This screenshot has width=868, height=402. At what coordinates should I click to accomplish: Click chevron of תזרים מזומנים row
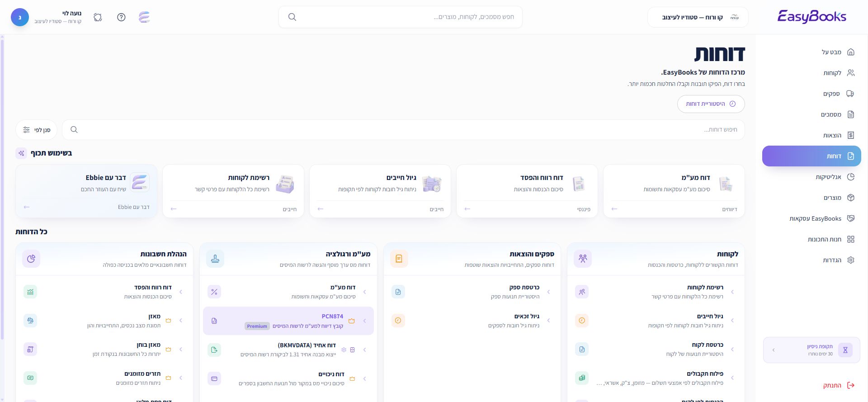click(x=181, y=378)
